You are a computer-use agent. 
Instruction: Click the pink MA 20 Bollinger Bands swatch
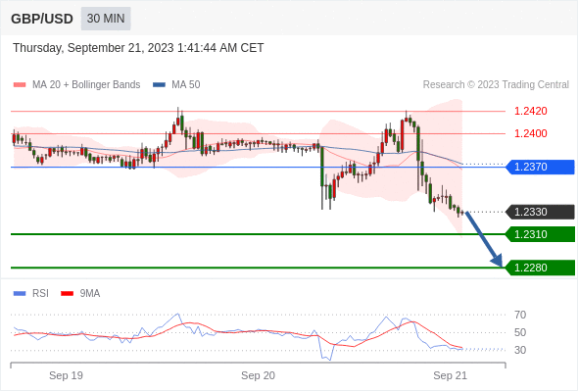20,85
